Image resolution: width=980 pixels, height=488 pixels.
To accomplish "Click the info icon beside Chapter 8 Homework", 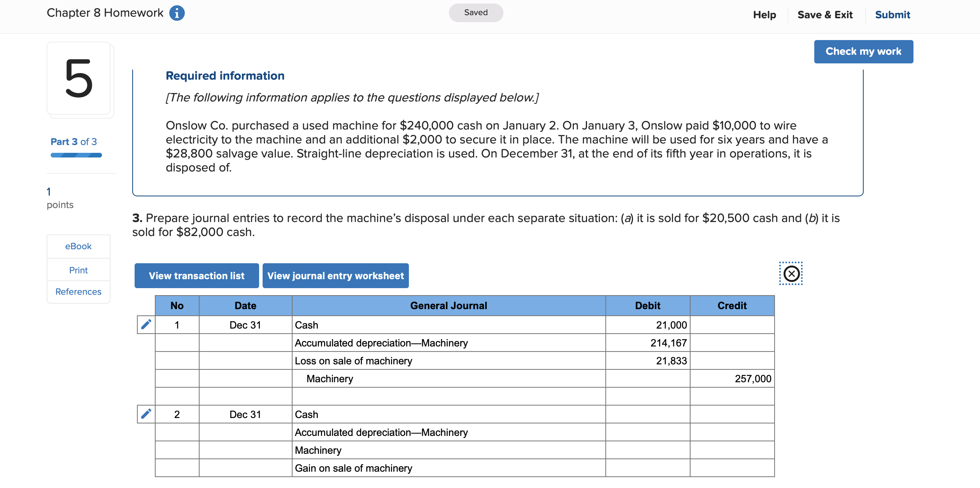I will tap(177, 13).
